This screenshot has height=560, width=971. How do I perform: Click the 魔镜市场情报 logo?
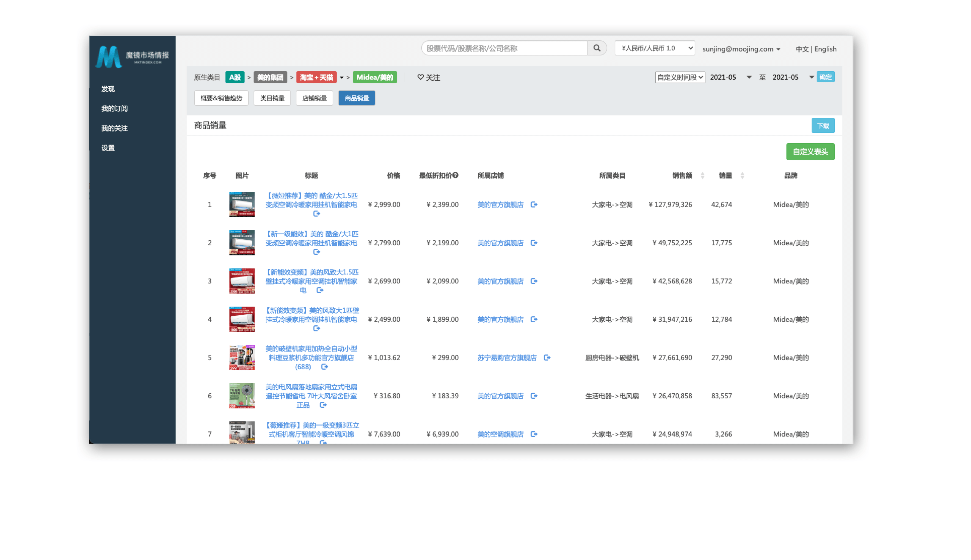coord(132,57)
